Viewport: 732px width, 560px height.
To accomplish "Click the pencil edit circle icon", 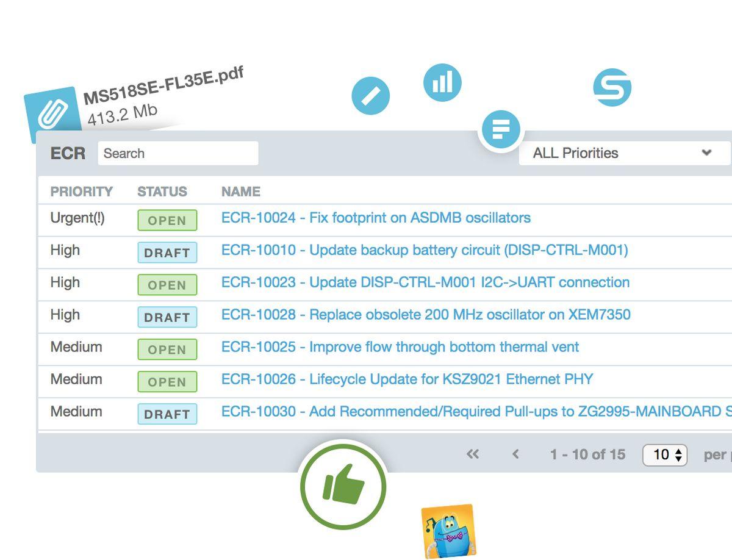I will pos(370,96).
